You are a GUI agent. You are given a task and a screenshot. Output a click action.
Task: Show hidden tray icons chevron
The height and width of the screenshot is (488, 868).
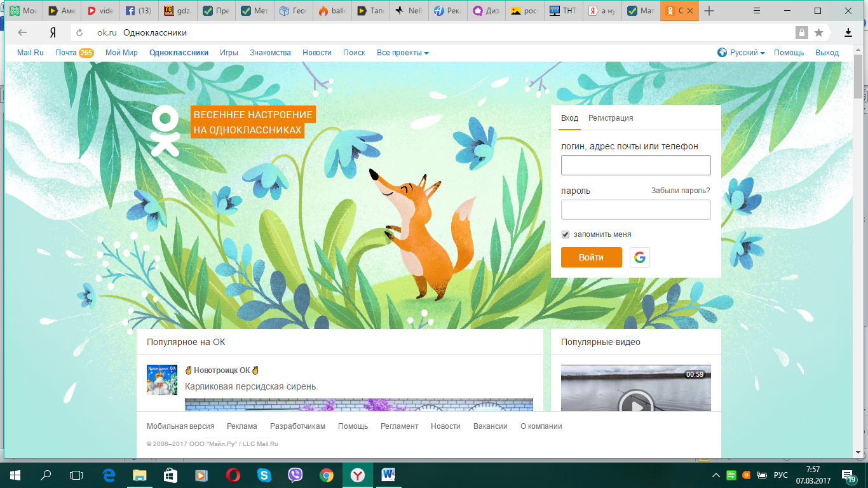(716, 475)
